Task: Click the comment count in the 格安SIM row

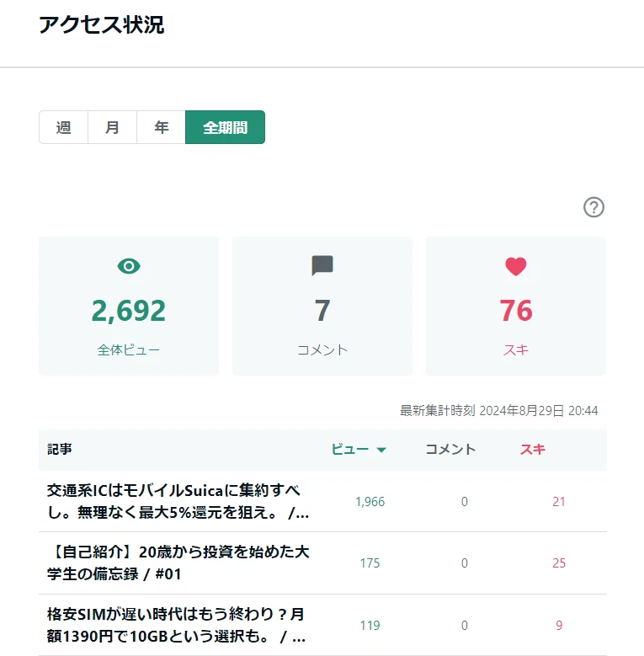Action: point(464,625)
